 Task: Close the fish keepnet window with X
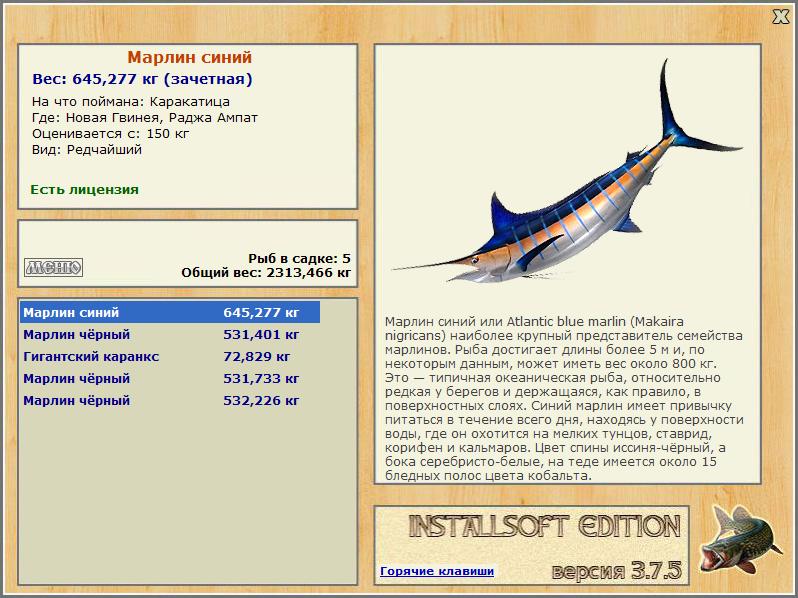[780, 17]
